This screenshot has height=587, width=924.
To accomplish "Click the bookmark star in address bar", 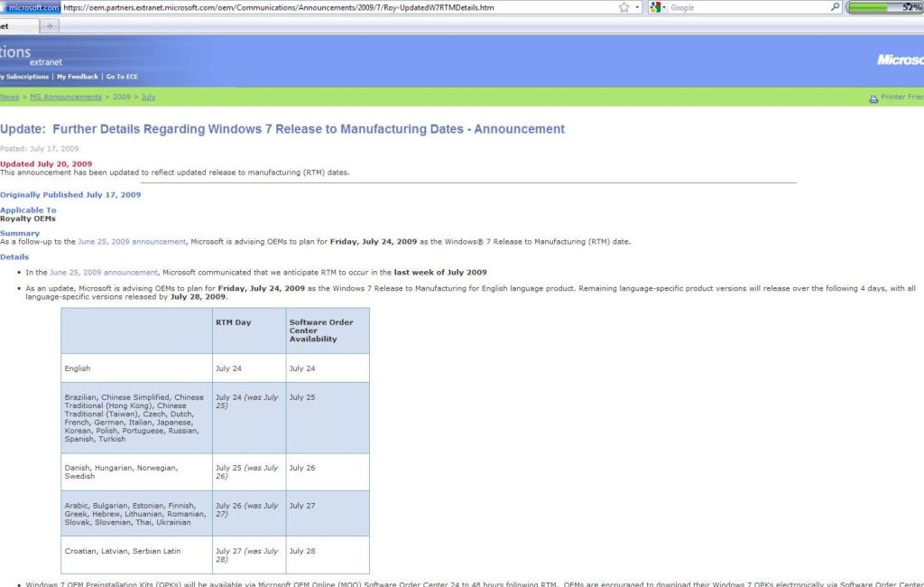I will coord(624,7).
